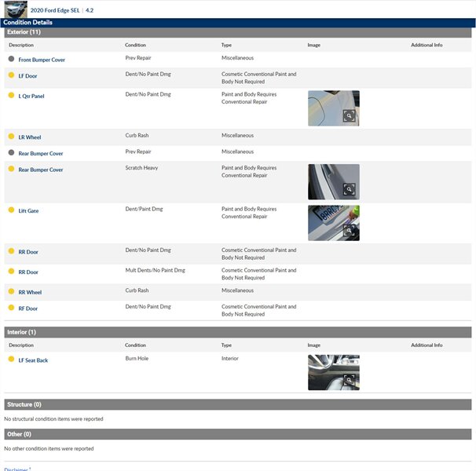This screenshot has height=471, width=476.
Task: Click the Rear Bumper Cover scratch thumbnail
Action: (x=334, y=182)
